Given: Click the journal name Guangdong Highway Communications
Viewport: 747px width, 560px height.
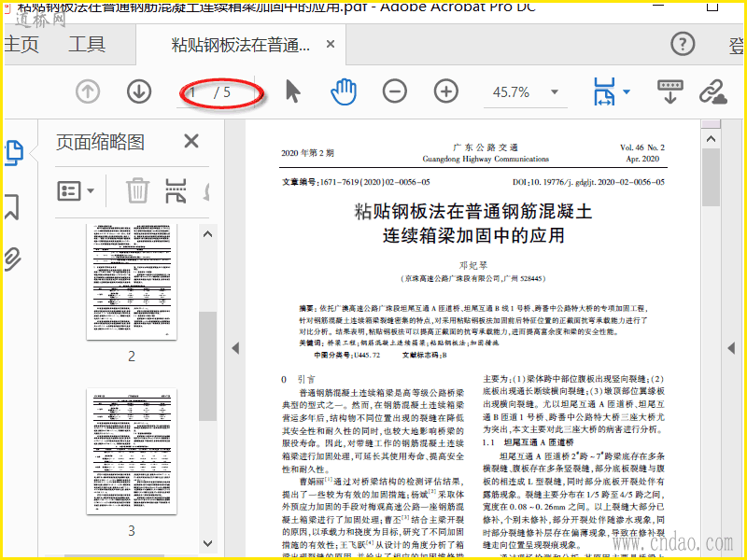Looking at the screenshot, I should (x=486, y=159).
